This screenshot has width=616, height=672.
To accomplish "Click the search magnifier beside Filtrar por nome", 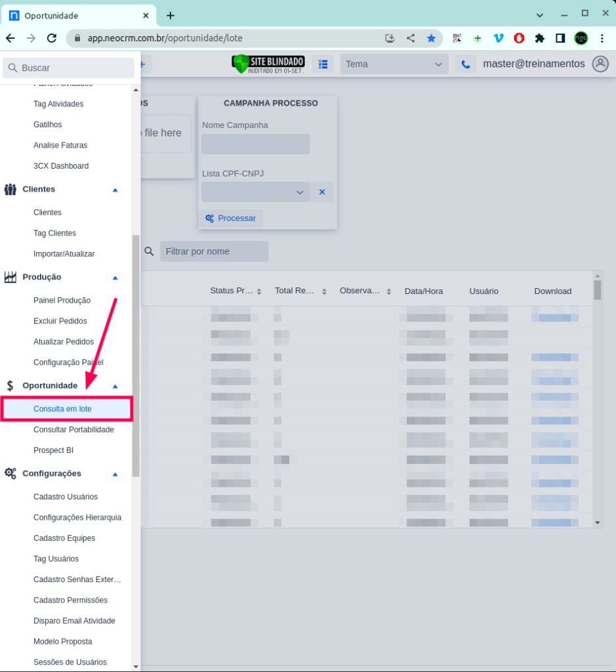I will tap(150, 251).
